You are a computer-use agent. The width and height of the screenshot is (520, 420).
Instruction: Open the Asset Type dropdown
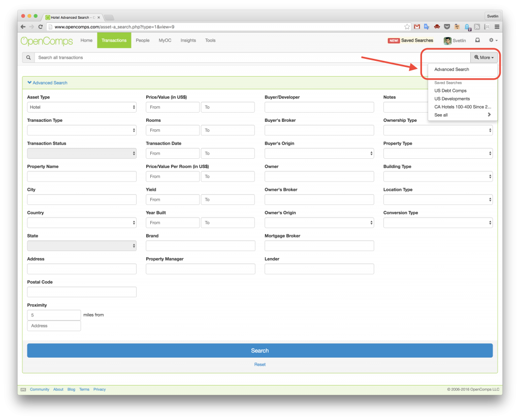coord(82,108)
